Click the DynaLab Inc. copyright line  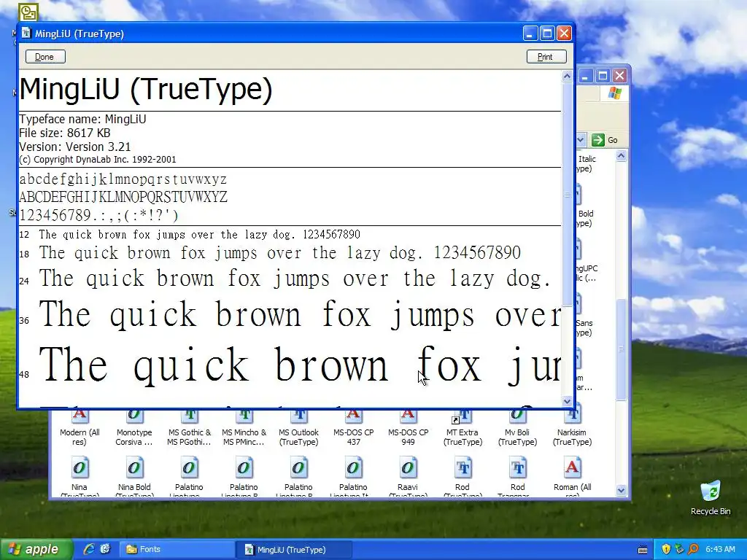[98, 160]
